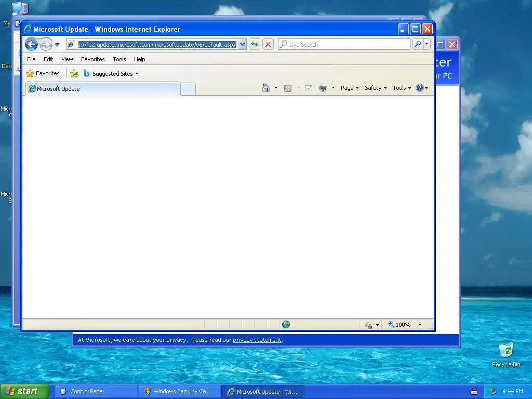The image size is (532, 399).
Task: Open a new blank tab
Action: 188,89
